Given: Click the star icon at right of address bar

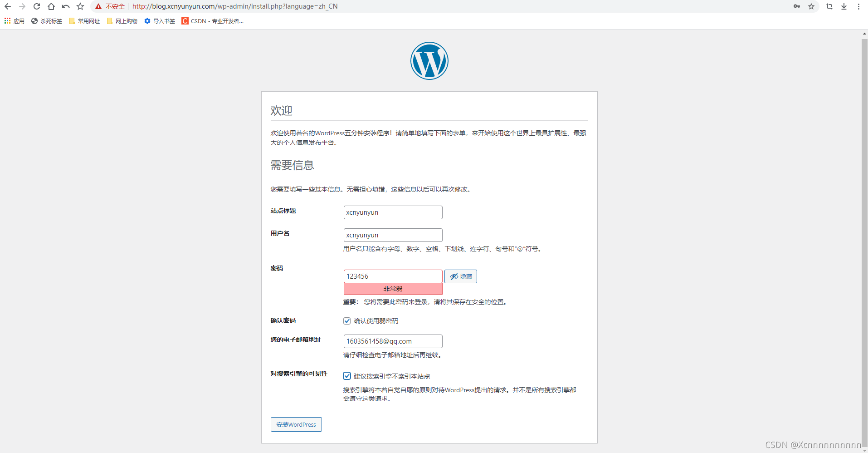Looking at the screenshot, I should (811, 6).
